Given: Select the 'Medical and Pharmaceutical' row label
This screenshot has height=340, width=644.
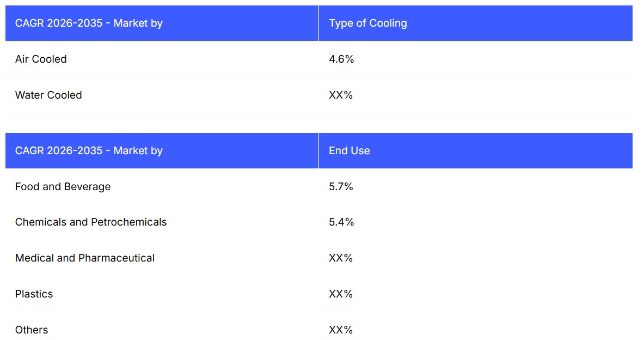Looking at the screenshot, I should (x=85, y=258).
